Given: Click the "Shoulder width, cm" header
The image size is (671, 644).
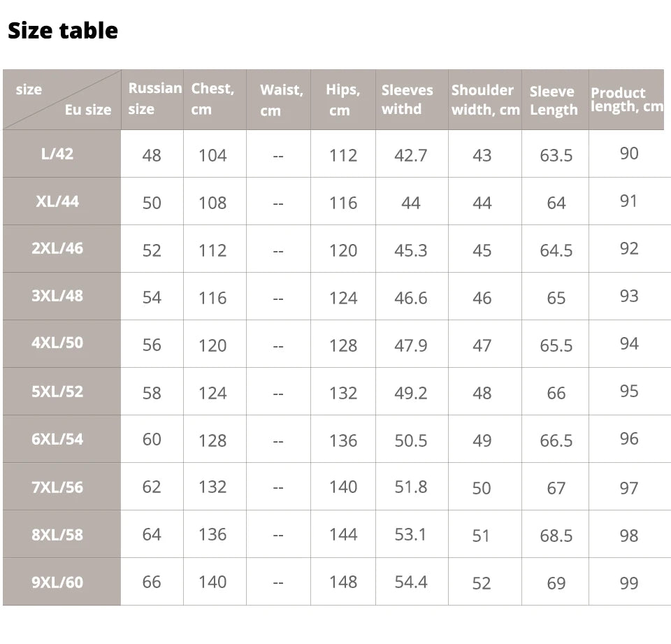Looking at the screenshot, I should click(485, 99).
